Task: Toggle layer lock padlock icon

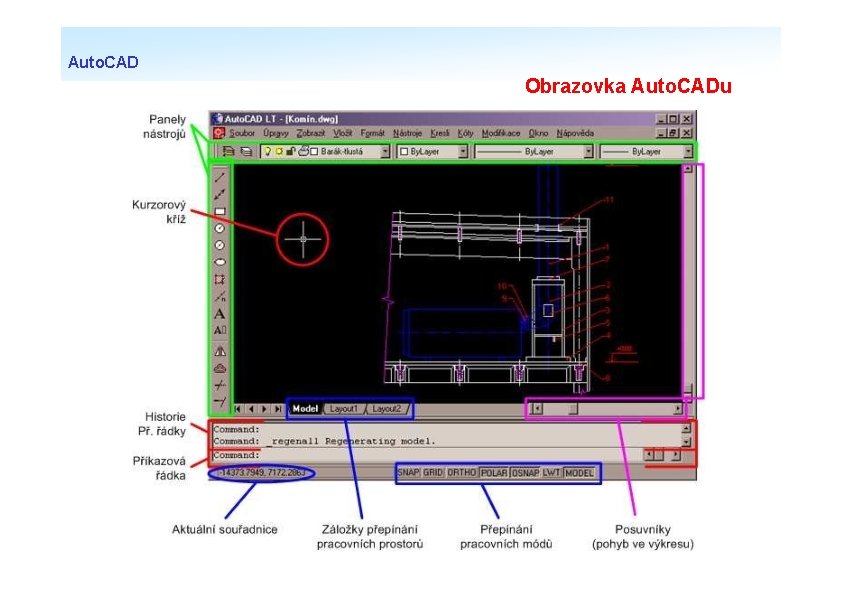Action: (291, 151)
